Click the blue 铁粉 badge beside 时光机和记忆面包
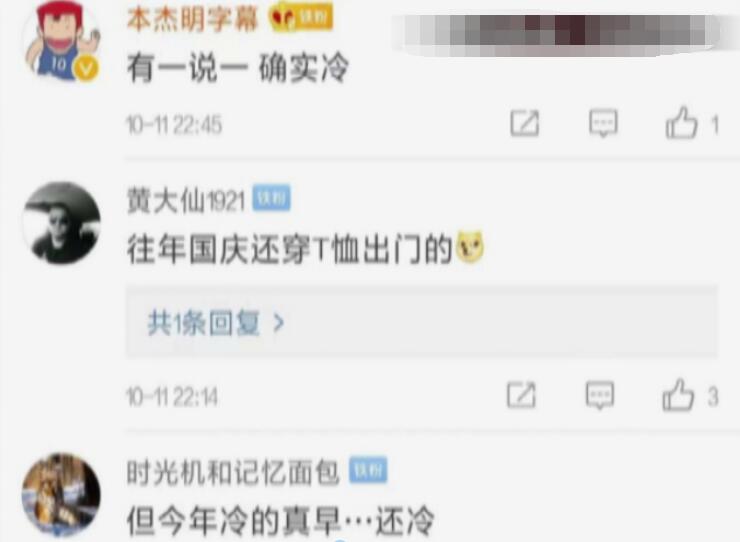The width and height of the screenshot is (740, 542). coord(368,470)
